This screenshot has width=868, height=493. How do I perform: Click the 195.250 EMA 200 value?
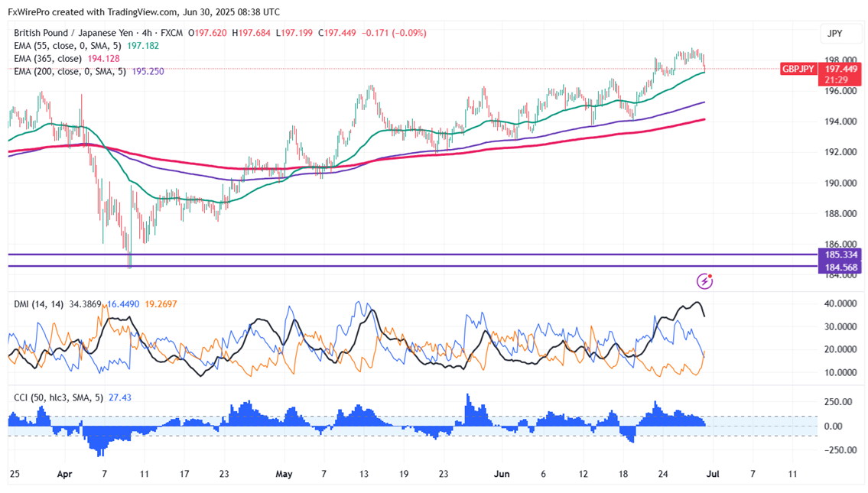coord(148,71)
